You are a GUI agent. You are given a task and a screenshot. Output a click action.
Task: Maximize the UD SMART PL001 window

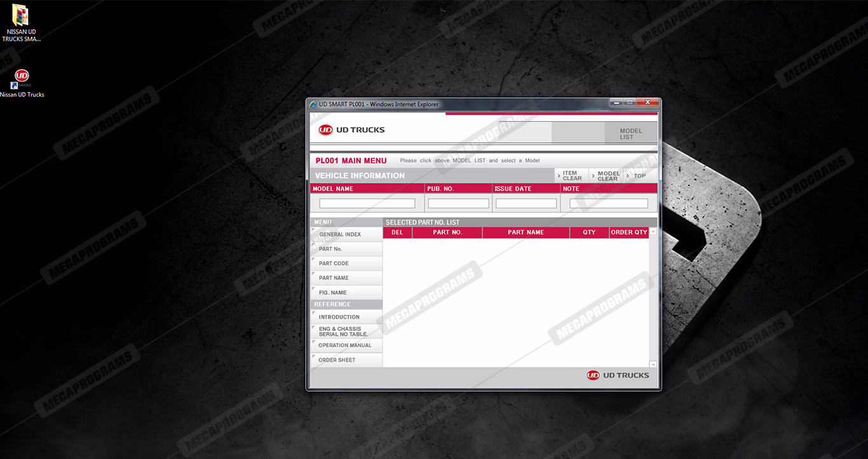tap(630, 102)
